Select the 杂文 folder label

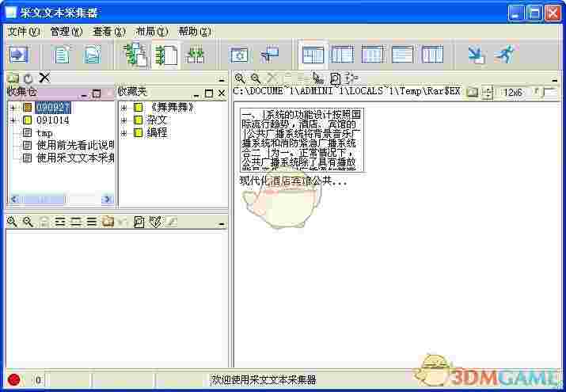[157, 120]
